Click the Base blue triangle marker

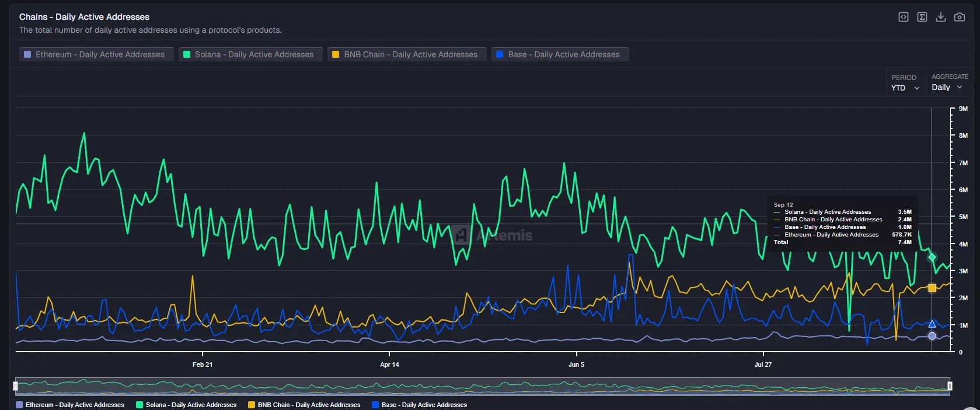pyautogui.click(x=932, y=324)
